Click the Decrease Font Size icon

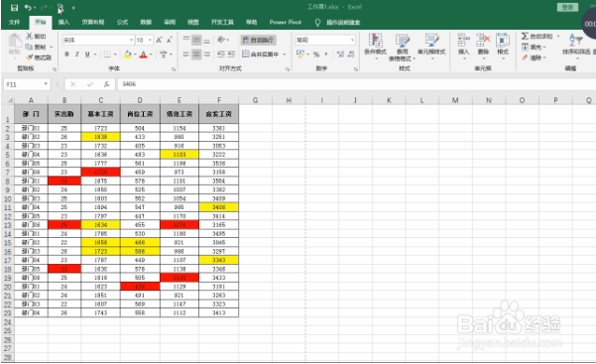coord(170,40)
